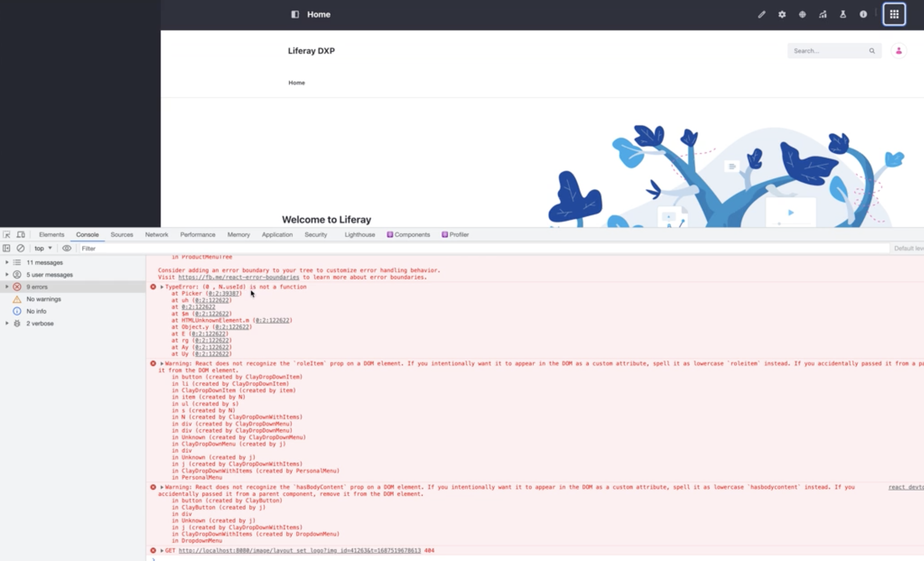Image resolution: width=924 pixels, height=561 pixels.
Task: Open the react_devtools source link
Action: (x=906, y=487)
